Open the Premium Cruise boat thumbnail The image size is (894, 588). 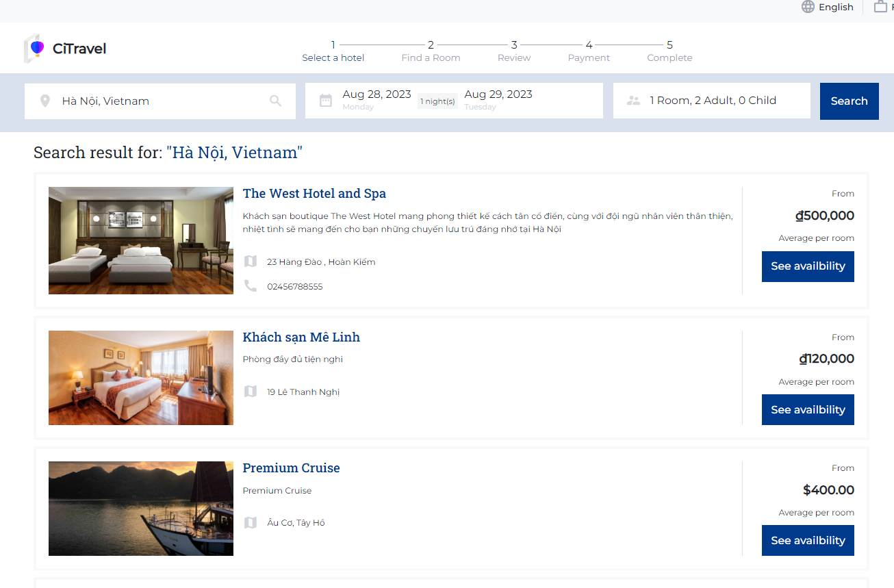(x=141, y=509)
